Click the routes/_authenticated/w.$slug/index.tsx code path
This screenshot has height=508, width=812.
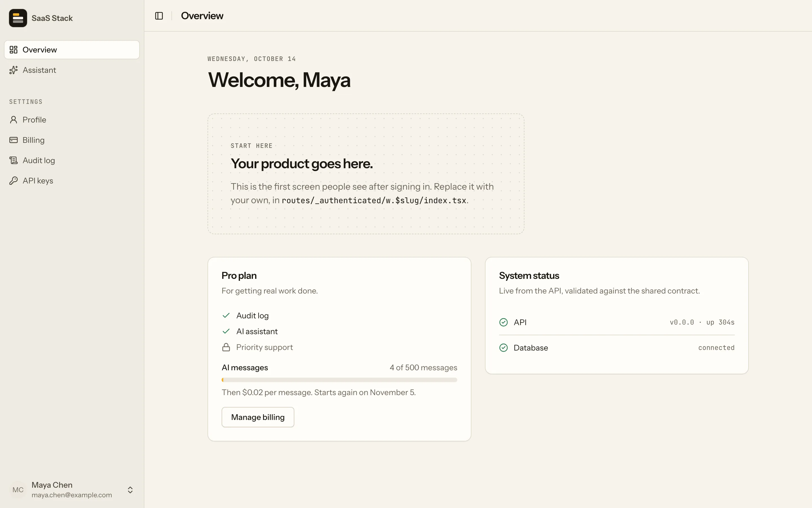tap(374, 201)
